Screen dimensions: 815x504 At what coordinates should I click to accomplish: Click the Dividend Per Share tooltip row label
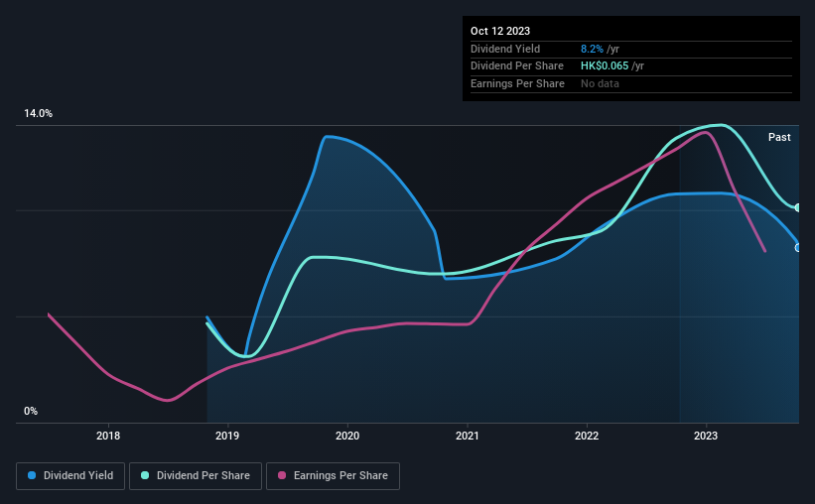516,66
